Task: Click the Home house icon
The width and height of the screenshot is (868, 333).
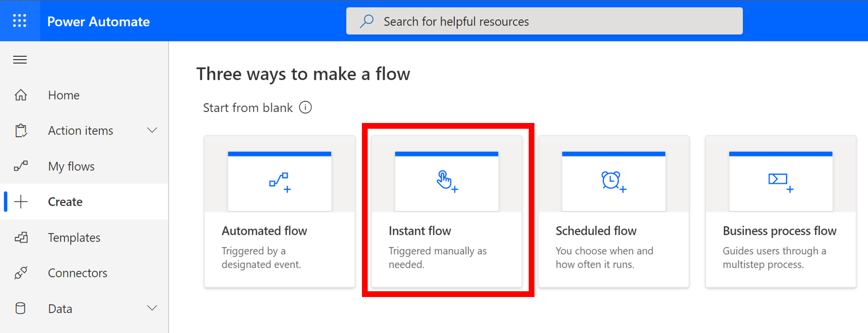Action: 21,95
